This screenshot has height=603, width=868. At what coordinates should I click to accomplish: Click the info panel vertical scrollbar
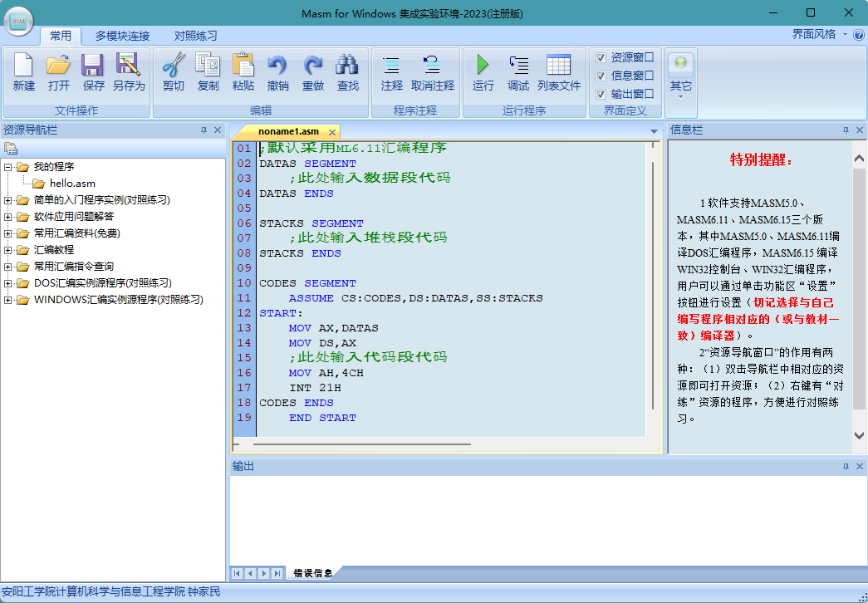pos(860,291)
